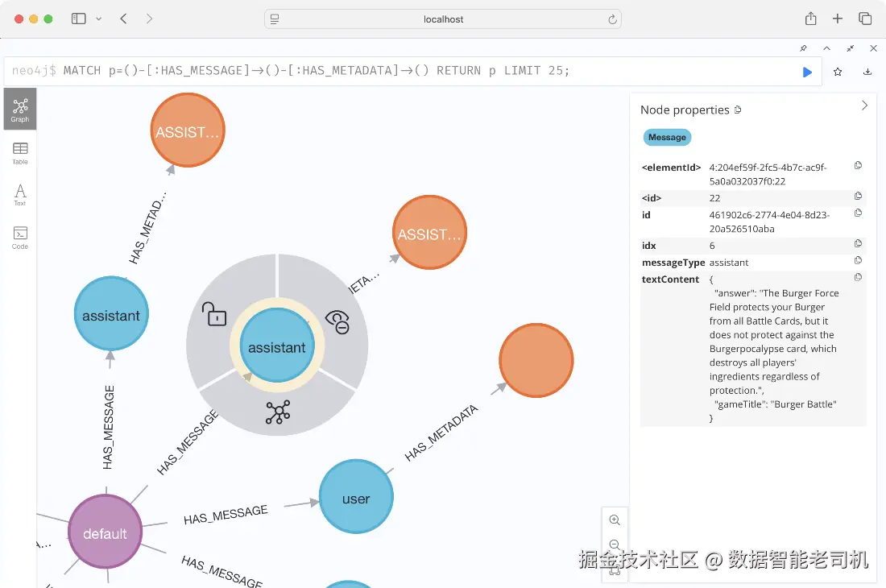Viewport: 886px width, 588px height.
Task: Go back in browser history
Action: click(123, 19)
